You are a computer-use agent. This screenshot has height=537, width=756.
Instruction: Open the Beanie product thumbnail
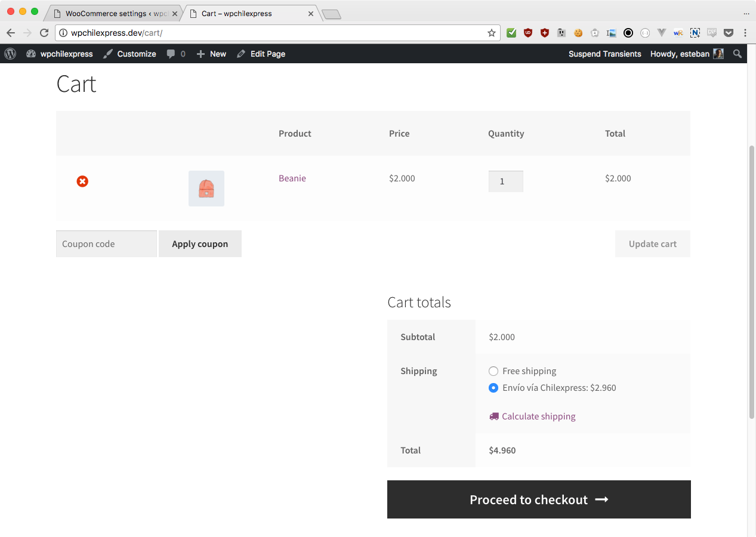pos(206,189)
